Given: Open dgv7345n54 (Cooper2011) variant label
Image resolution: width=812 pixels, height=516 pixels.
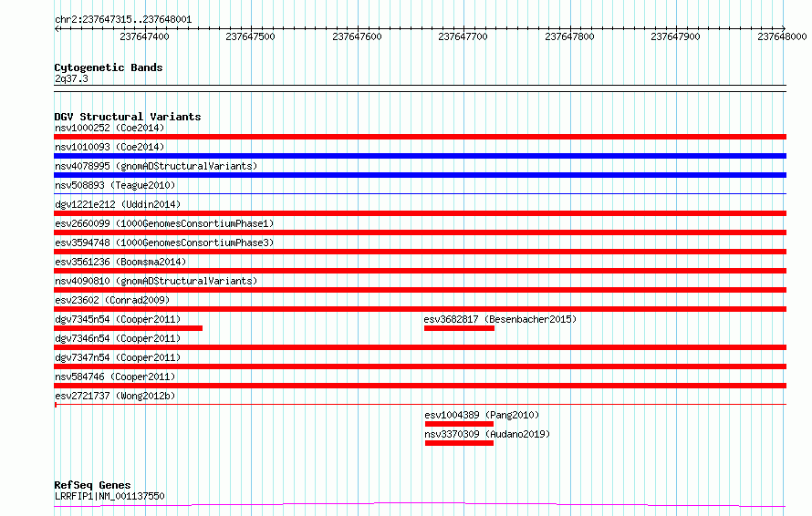Looking at the screenshot, I should [118, 319].
